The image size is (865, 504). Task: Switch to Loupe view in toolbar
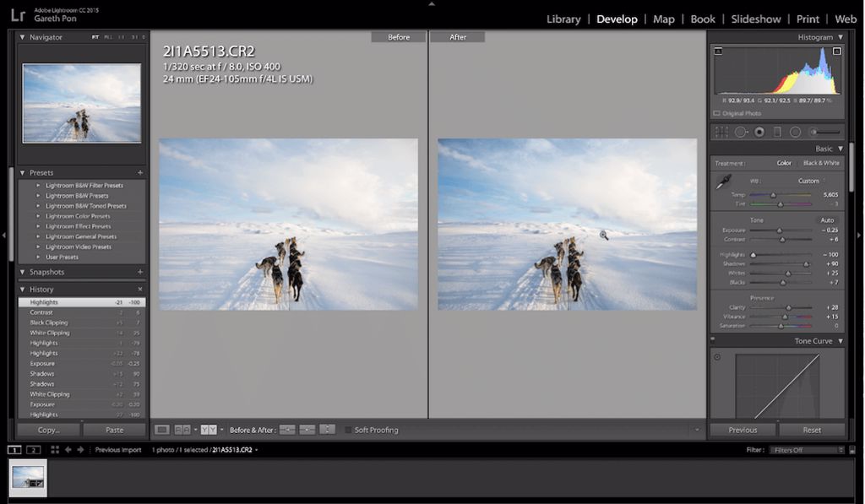pyautogui.click(x=161, y=430)
